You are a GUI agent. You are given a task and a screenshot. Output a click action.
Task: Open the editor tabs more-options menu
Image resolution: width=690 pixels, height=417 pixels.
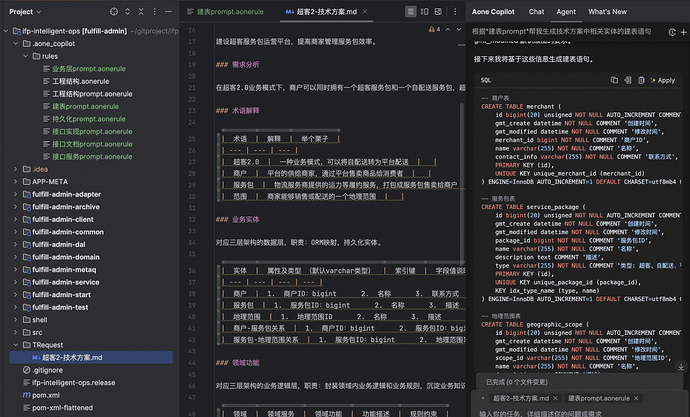[x=455, y=12]
